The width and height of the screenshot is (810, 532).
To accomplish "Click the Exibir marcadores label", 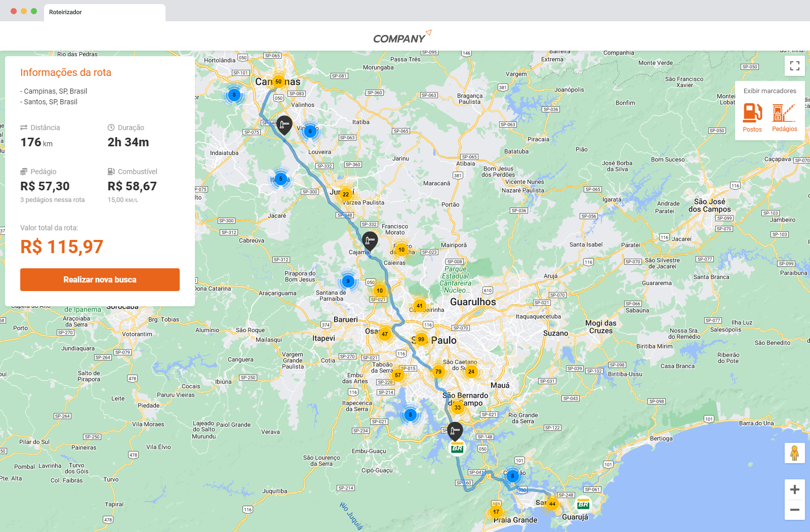I will [770, 91].
